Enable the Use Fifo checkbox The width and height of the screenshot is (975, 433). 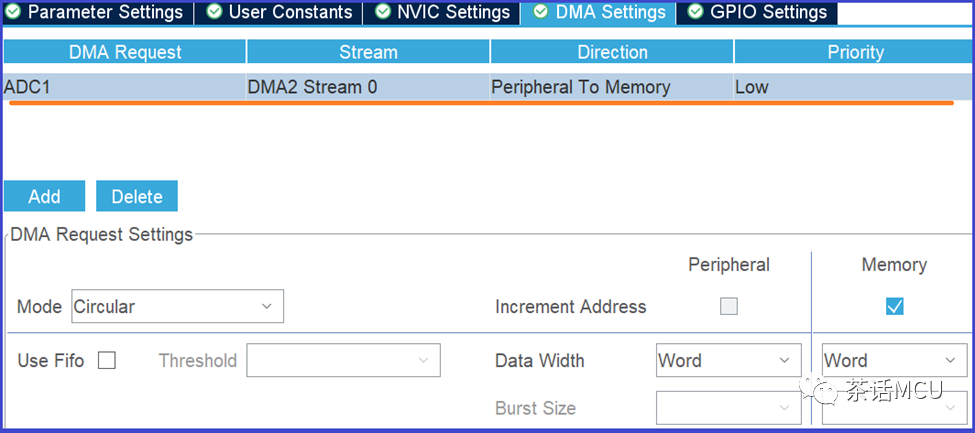107,360
